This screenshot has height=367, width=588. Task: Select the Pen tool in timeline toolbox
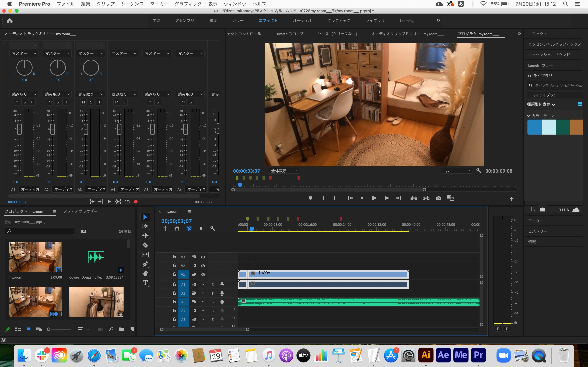click(145, 264)
